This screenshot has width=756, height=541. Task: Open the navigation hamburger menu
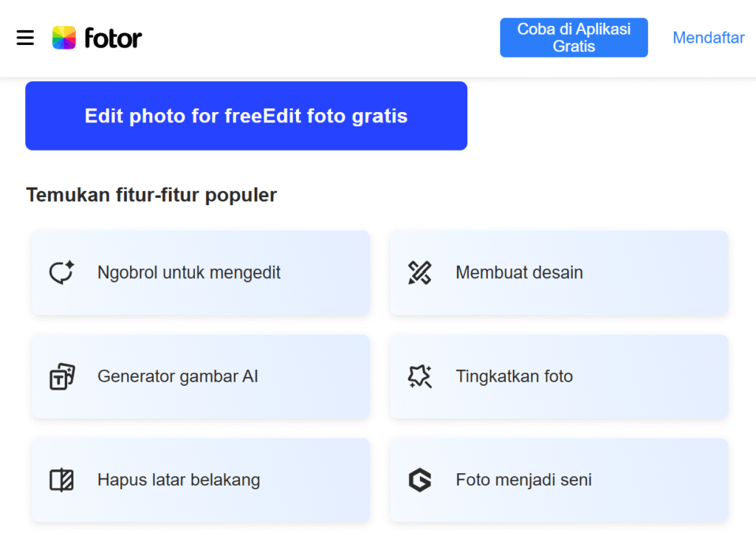tap(25, 38)
